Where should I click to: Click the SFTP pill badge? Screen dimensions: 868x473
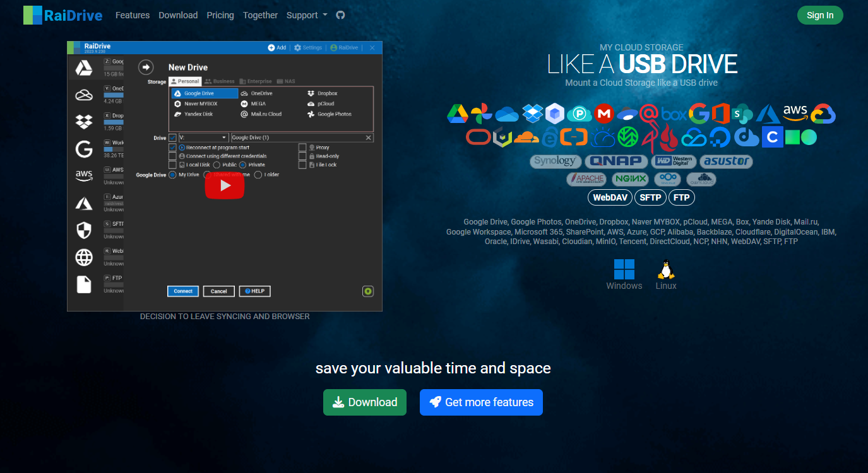650,197
